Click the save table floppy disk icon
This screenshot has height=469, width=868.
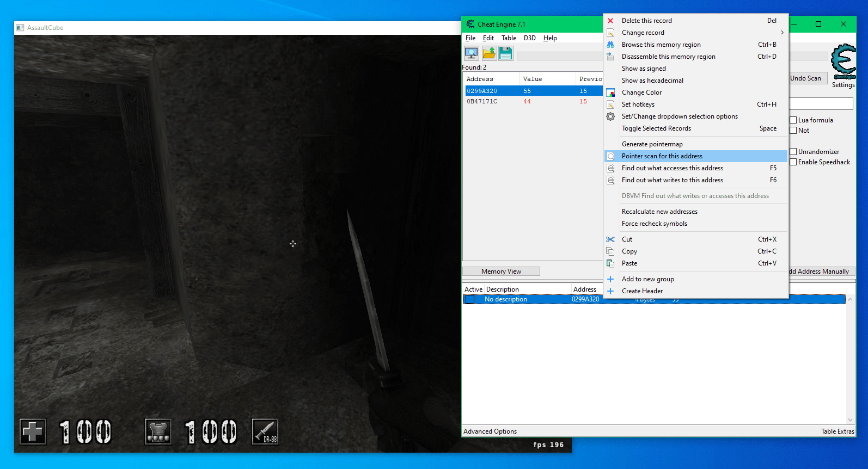point(506,53)
